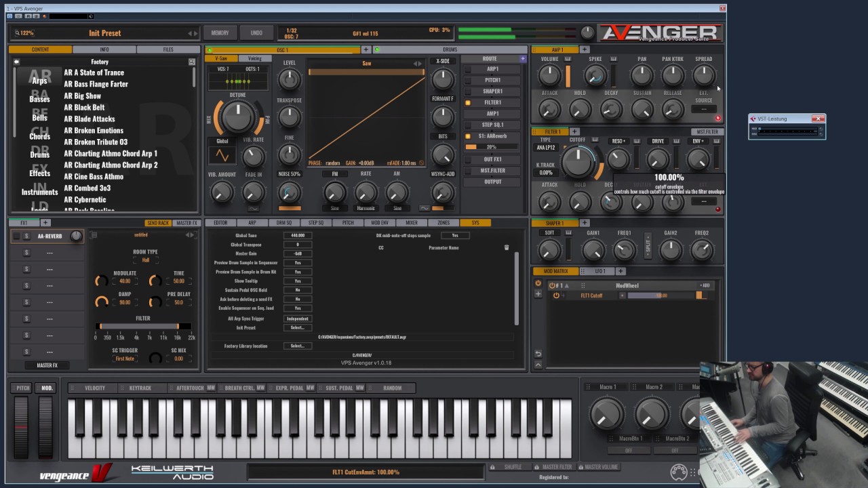Open filter TYPE ANA LP12 dropdown

[546, 148]
